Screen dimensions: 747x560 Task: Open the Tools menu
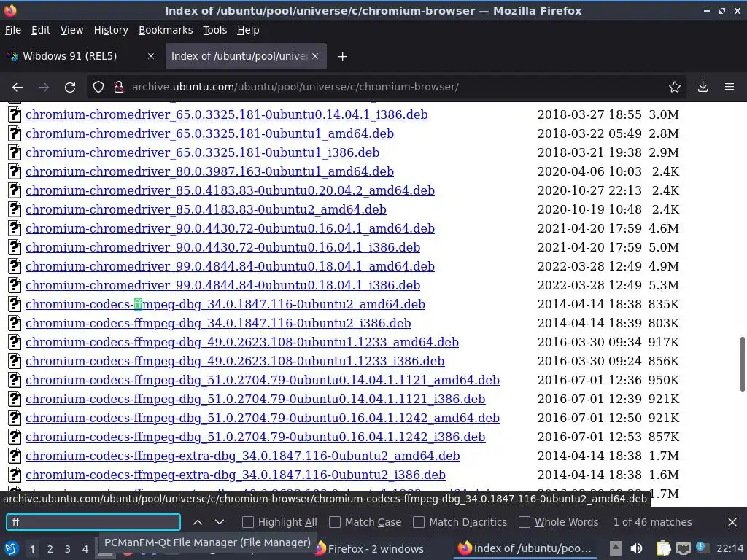point(215,30)
